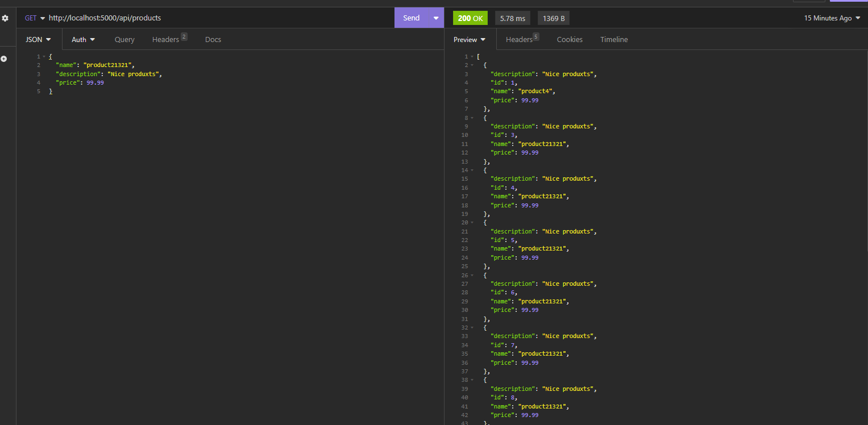Click the price value on response line 6
This screenshot has width=868, height=425.
tap(530, 100)
